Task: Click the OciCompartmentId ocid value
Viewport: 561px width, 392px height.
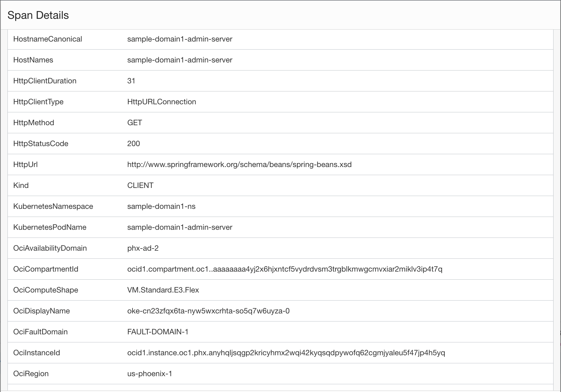Action: click(x=285, y=269)
